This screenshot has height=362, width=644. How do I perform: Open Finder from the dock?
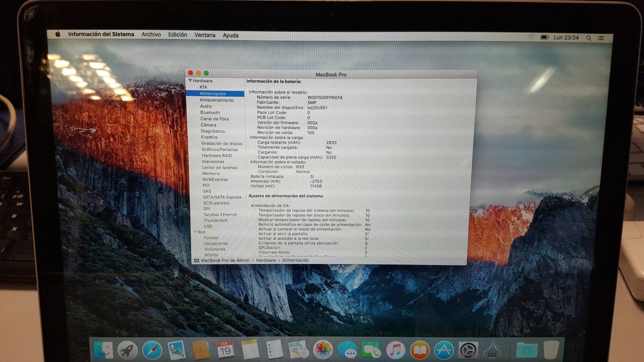point(104,350)
